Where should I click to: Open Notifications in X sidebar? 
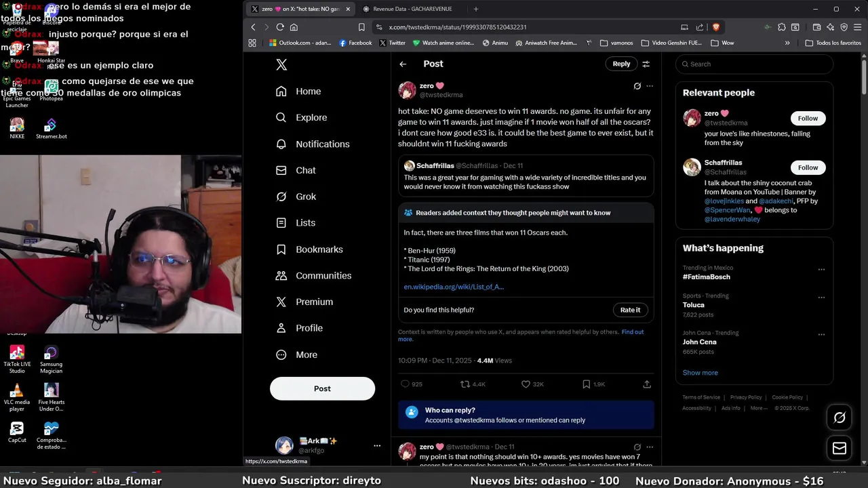click(313, 144)
